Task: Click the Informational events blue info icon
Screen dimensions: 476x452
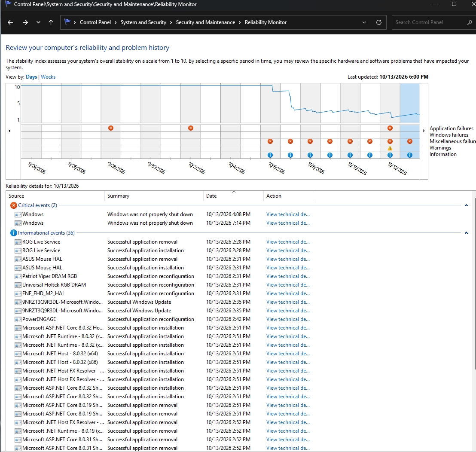Action: pos(14,233)
